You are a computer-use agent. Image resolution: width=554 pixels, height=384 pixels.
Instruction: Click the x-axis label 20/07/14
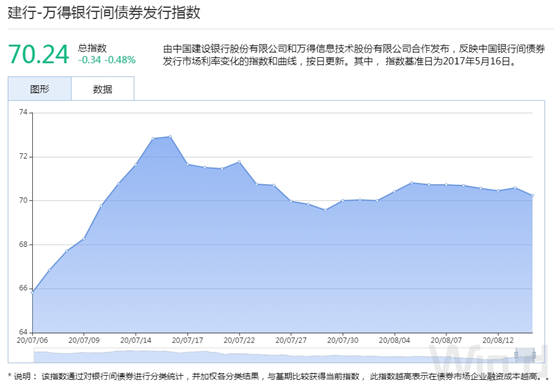click(x=136, y=341)
